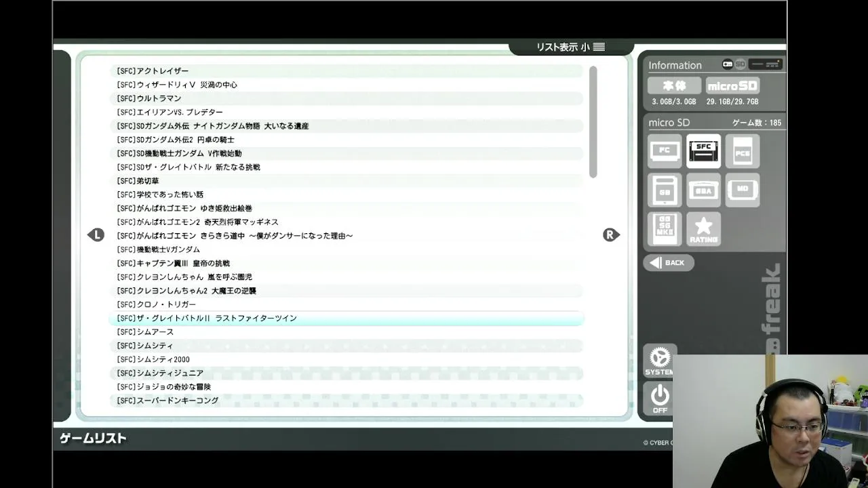Click the SD icon in Information header
868x488 pixels.
[x=740, y=64]
